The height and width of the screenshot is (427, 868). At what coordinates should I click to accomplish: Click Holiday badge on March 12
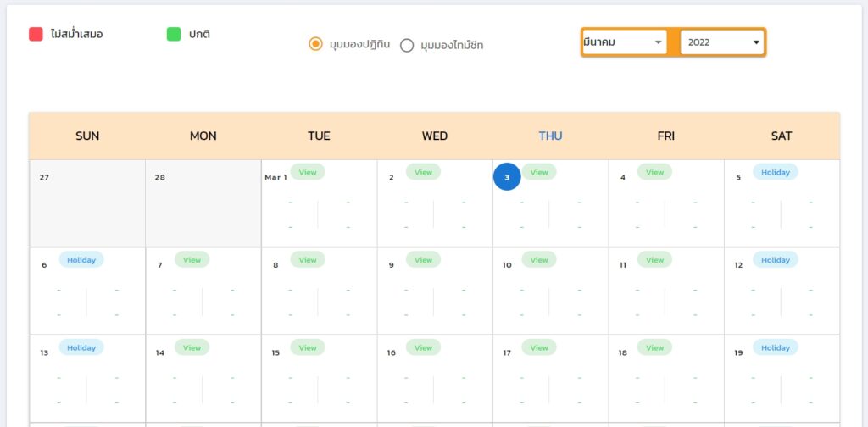[775, 260]
